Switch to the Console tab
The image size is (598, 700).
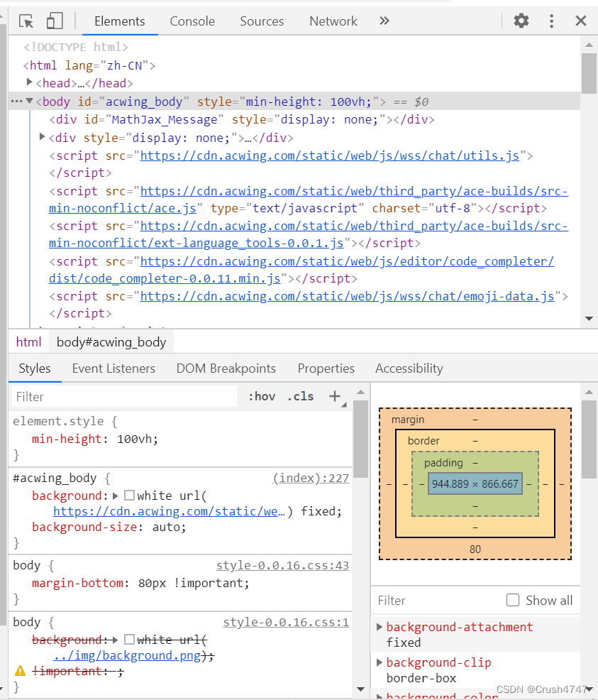[192, 21]
